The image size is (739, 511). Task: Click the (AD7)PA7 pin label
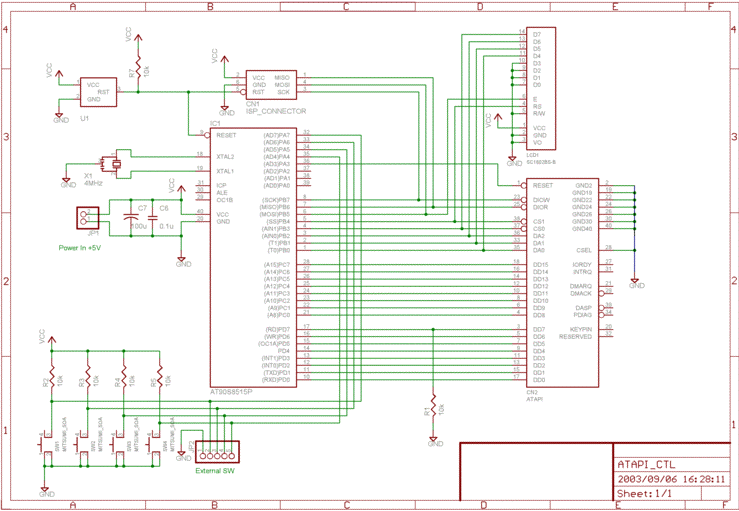coord(276,135)
